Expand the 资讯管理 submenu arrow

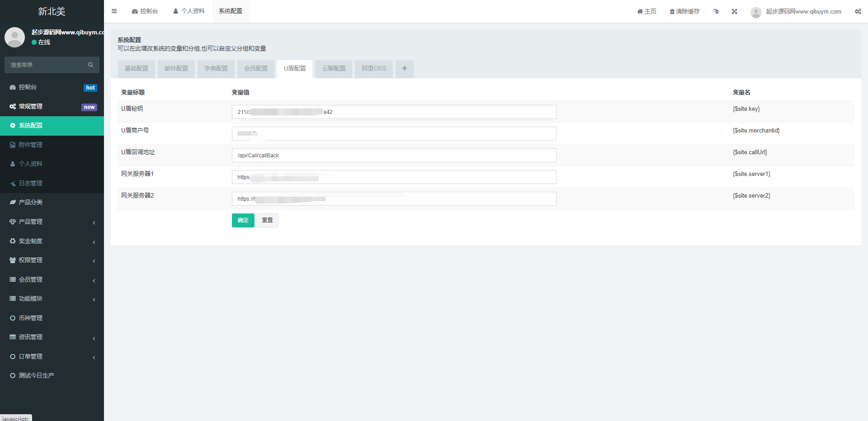[x=94, y=338]
